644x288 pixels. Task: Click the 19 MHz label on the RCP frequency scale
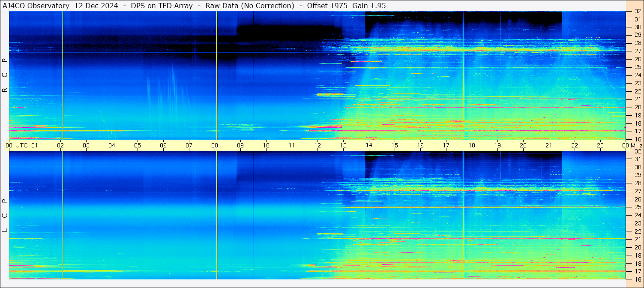coord(638,115)
